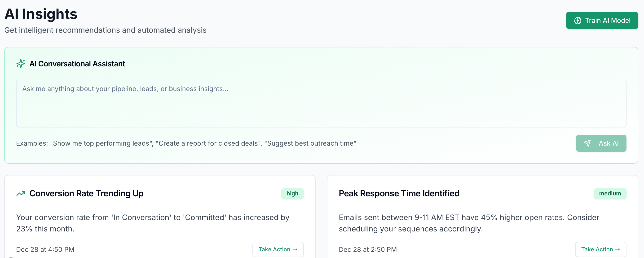Click the sparkle icon beside AI Conversational Assistant
Screen dimensions: 644x258
pos(21,64)
